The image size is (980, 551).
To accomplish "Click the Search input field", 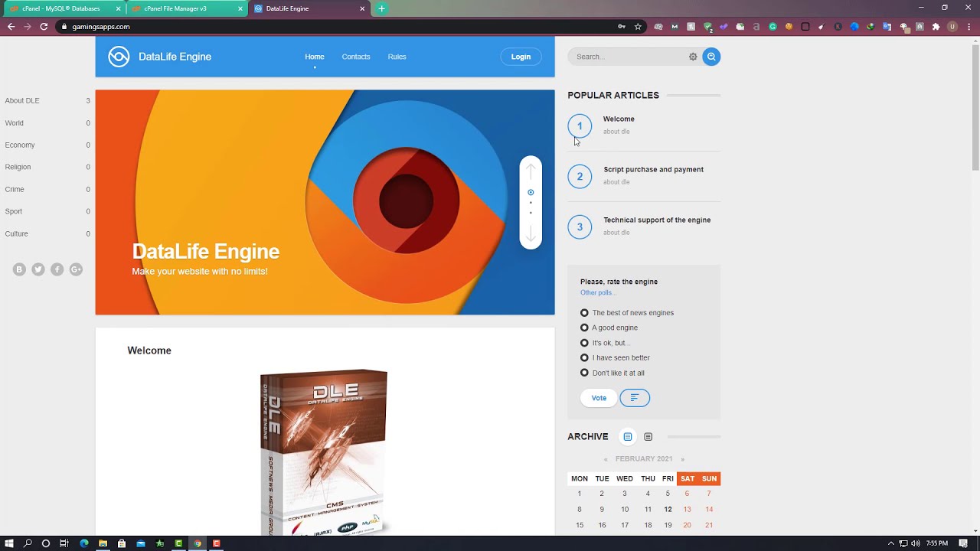I will [x=628, y=57].
